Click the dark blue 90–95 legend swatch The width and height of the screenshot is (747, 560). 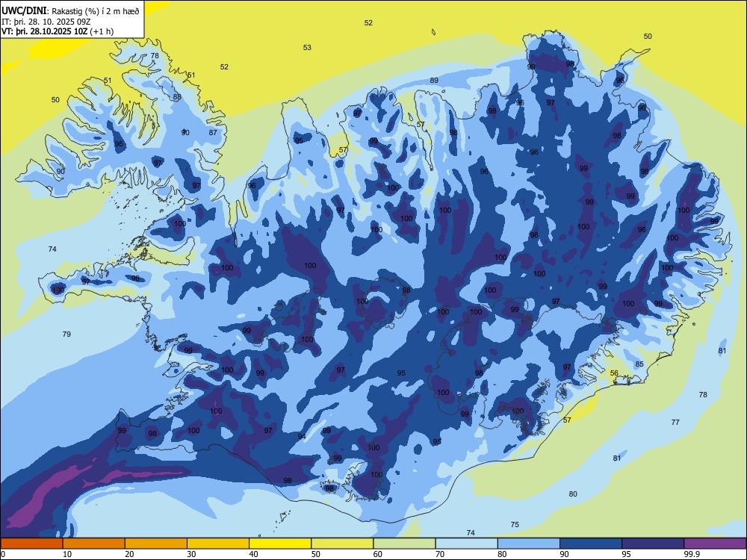591,544
